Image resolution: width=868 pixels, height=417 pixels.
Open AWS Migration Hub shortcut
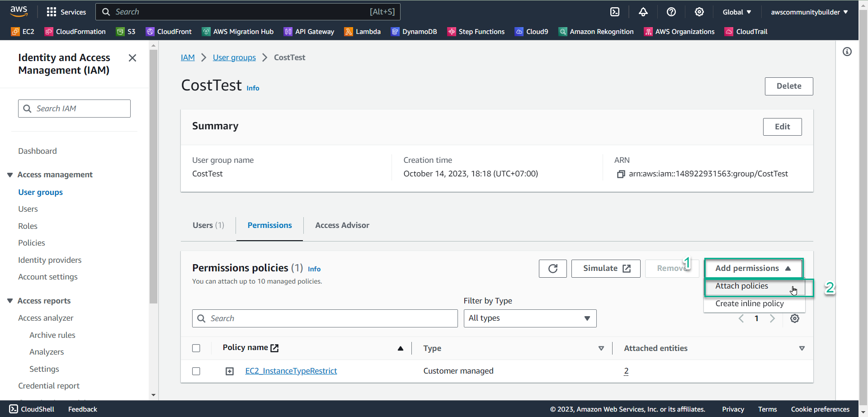238,32
